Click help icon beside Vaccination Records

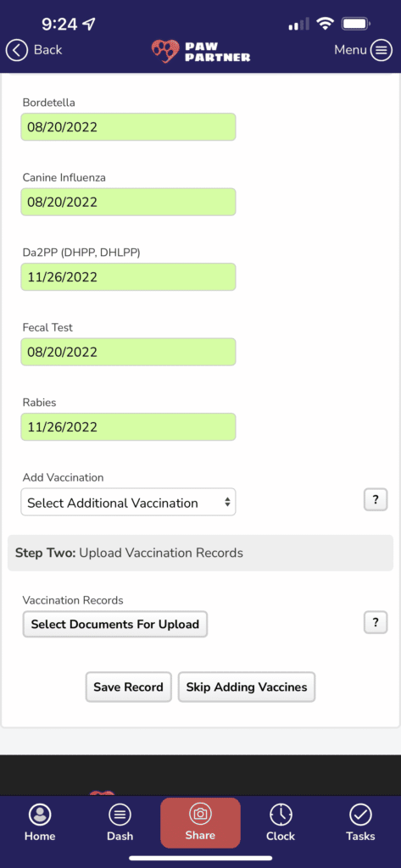click(x=376, y=623)
